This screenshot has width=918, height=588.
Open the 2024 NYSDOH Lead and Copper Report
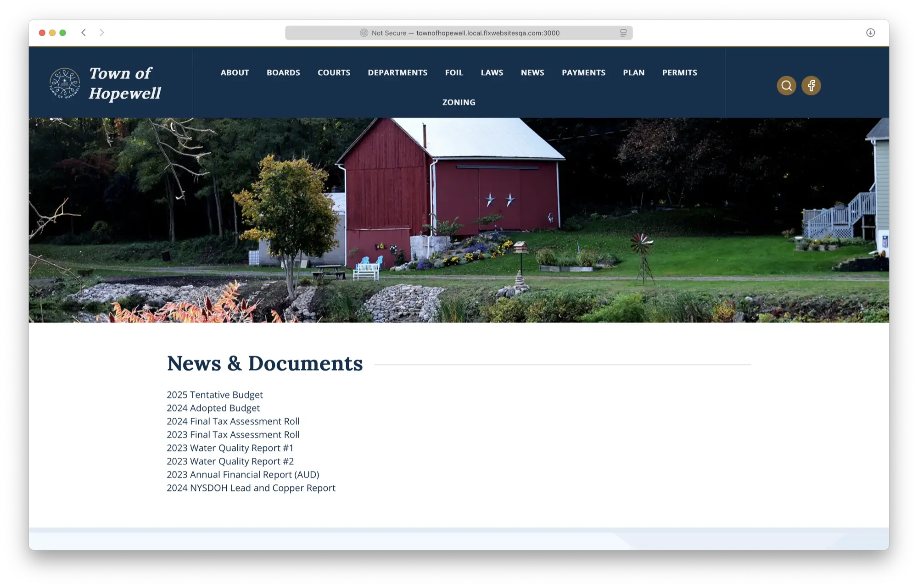[x=251, y=488]
